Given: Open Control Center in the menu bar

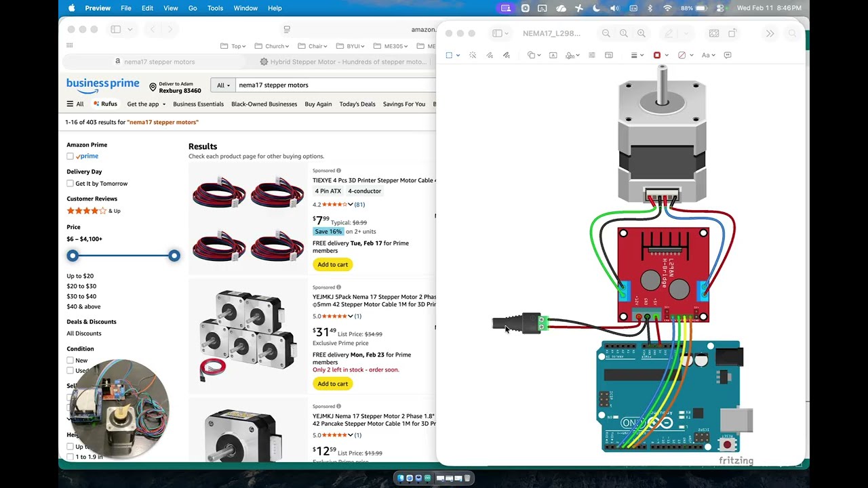Looking at the screenshot, I should (x=720, y=8).
